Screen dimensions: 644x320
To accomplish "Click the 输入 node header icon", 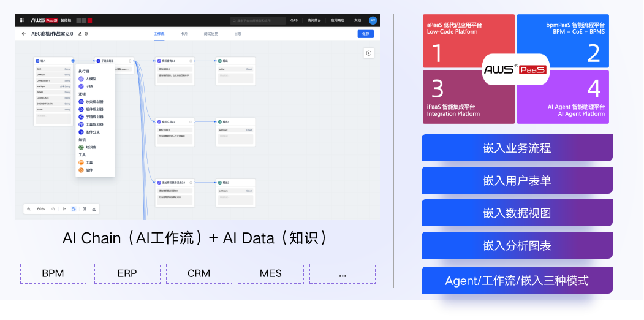I will coord(37,61).
